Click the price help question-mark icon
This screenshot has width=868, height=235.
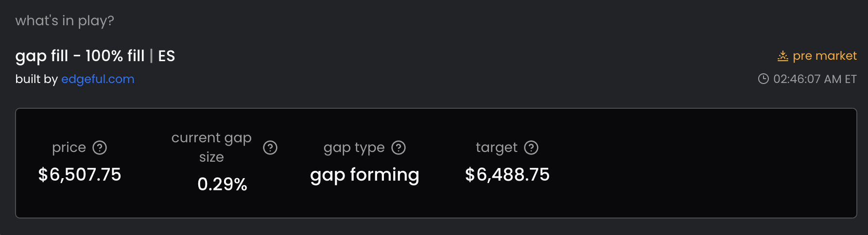100,148
